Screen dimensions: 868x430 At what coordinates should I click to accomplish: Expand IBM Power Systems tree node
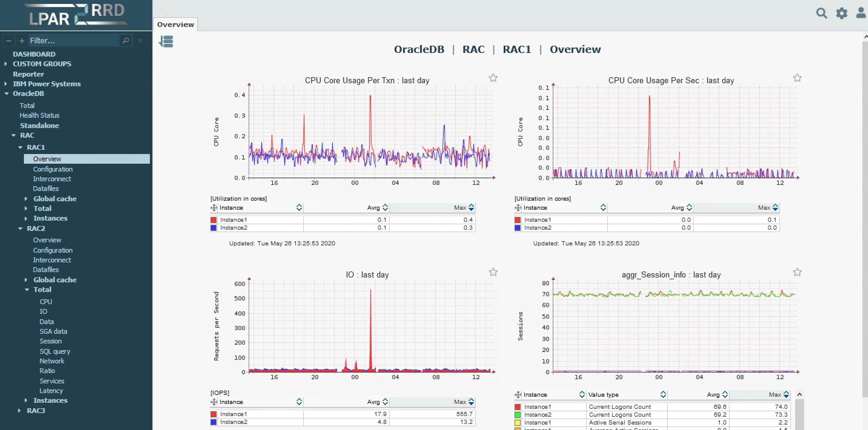click(5, 84)
